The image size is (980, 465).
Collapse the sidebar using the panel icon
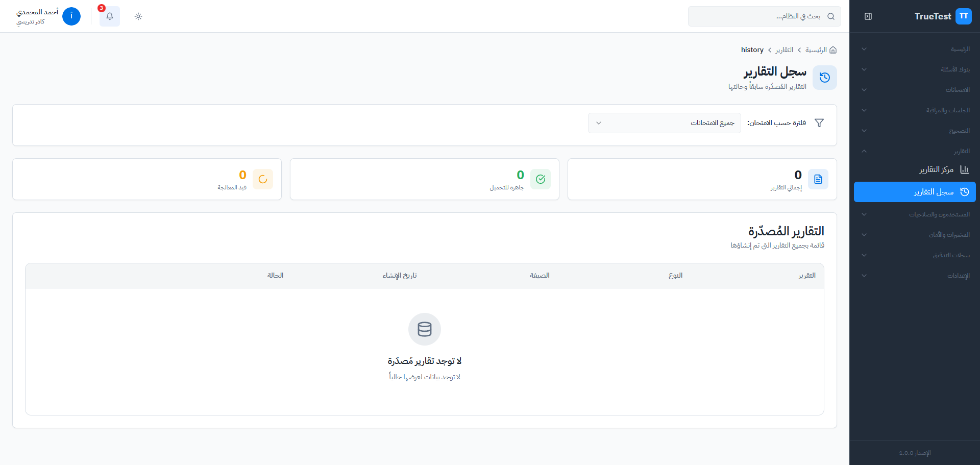click(x=868, y=16)
